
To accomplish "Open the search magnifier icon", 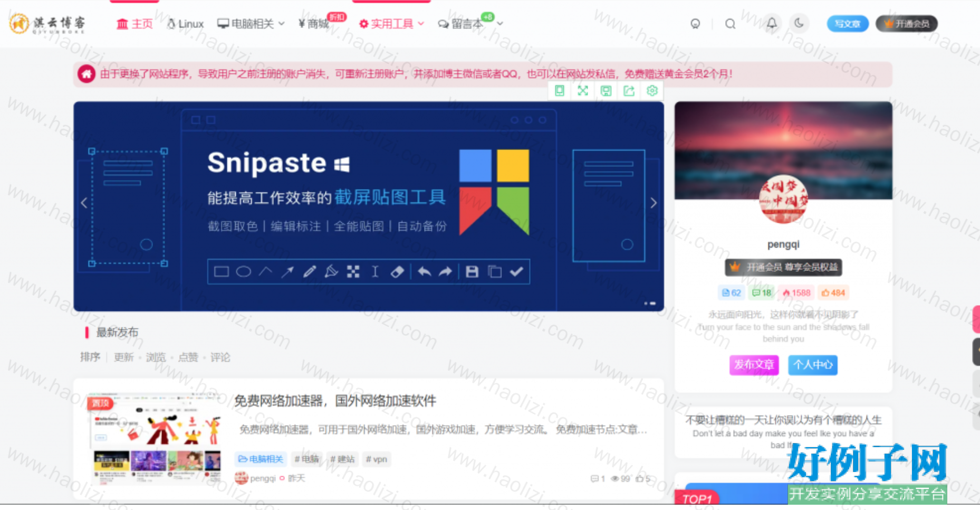I will [730, 24].
